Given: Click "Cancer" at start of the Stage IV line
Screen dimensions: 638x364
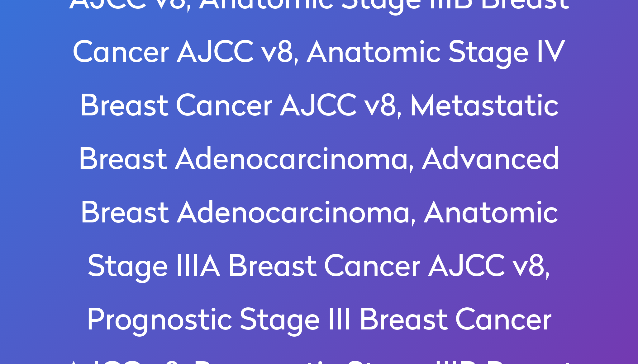Looking at the screenshot, I should pos(121,52).
